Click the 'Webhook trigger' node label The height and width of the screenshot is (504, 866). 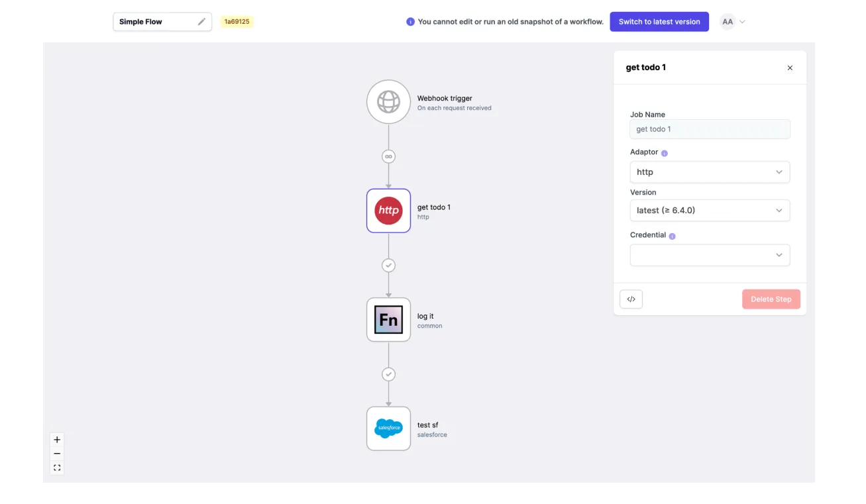(x=445, y=98)
